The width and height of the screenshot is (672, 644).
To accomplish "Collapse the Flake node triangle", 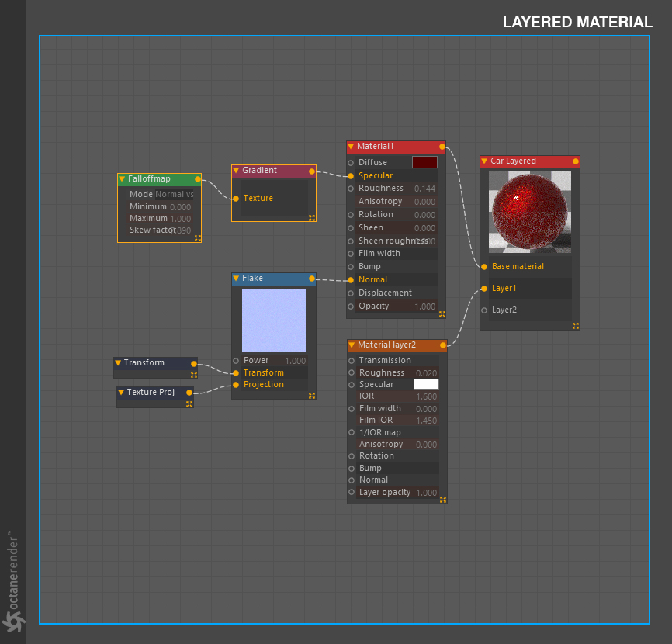I will pos(236,279).
